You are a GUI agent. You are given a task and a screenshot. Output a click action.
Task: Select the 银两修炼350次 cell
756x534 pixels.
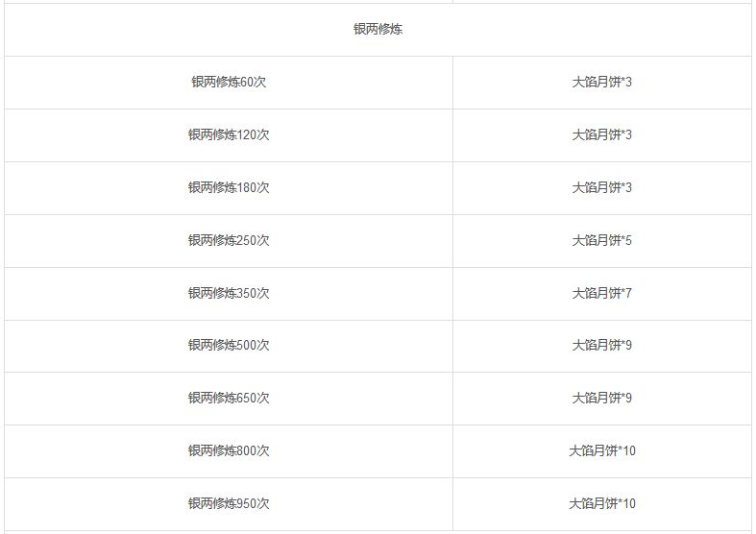click(x=229, y=294)
